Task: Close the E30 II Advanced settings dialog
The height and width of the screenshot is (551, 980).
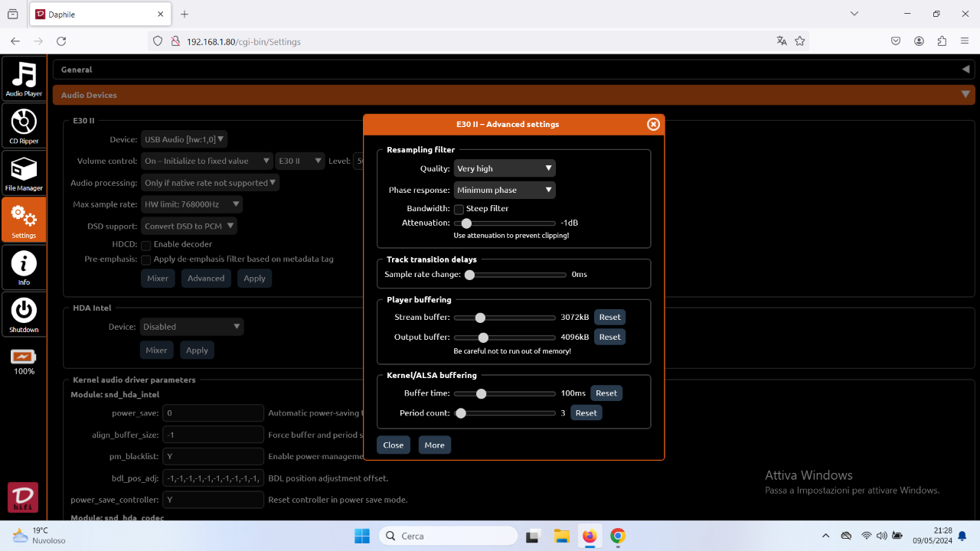Action: pos(653,124)
